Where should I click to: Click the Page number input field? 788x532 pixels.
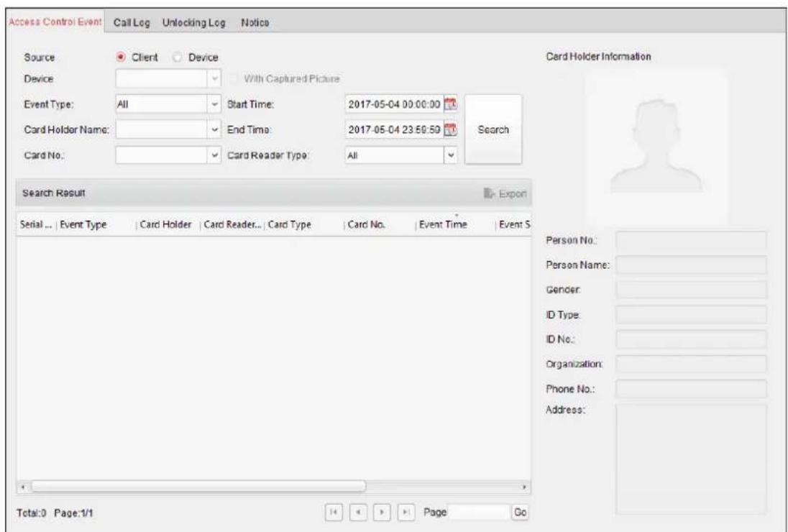[479, 512]
